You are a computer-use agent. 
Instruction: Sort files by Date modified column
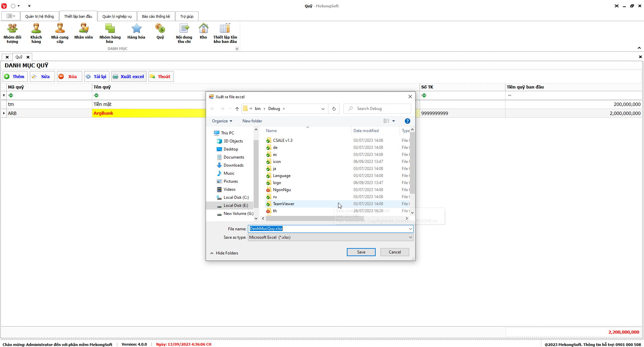coord(366,131)
